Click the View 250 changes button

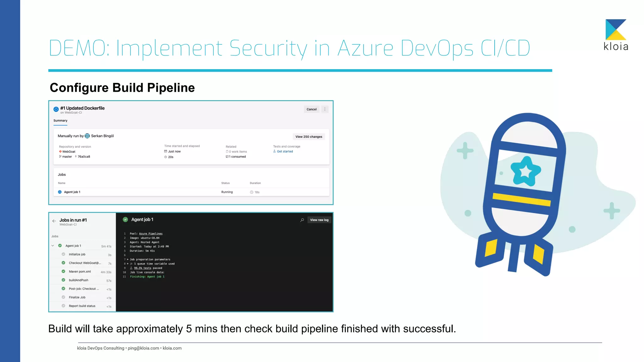pos(309,137)
